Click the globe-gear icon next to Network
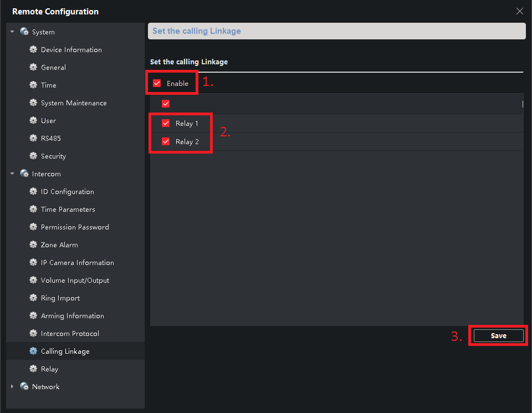The width and height of the screenshot is (532, 413). tap(24, 387)
